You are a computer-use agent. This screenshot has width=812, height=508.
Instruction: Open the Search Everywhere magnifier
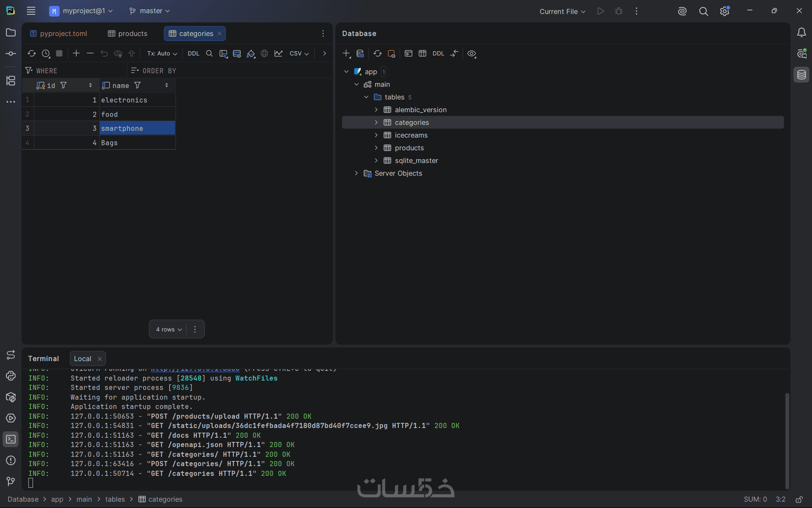703,11
